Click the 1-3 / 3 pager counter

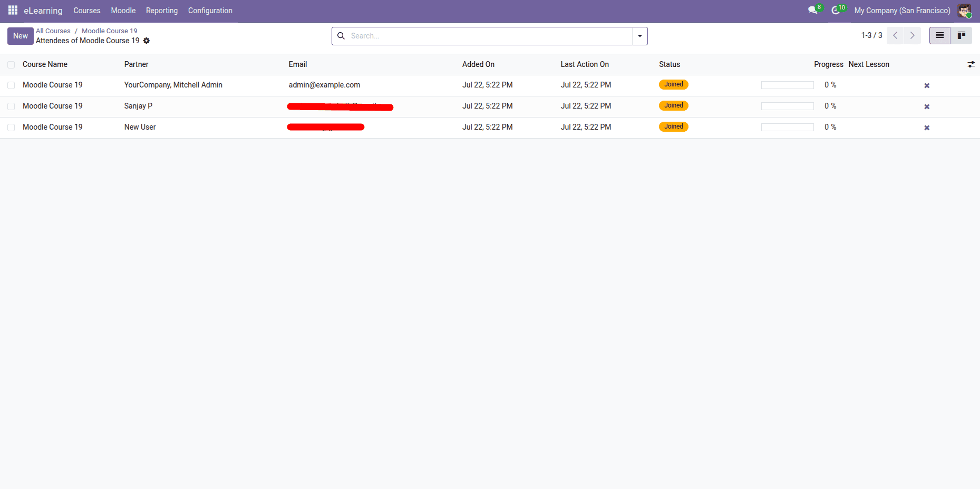872,35
